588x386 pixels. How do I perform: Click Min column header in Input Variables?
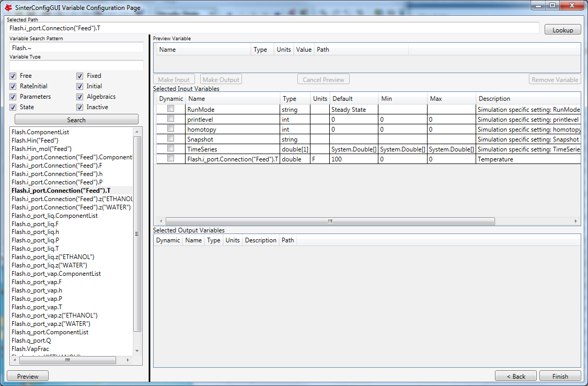click(x=403, y=99)
